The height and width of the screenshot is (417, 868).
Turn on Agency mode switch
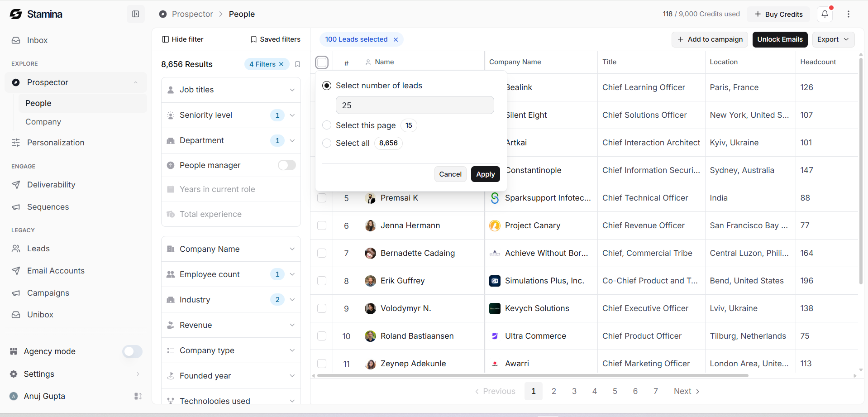click(x=133, y=351)
